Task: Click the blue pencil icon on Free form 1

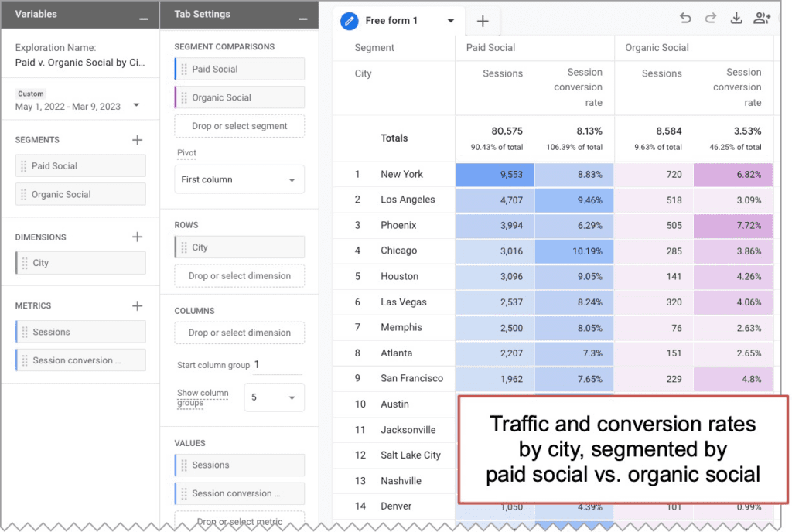Action: click(x=348, y=22)
